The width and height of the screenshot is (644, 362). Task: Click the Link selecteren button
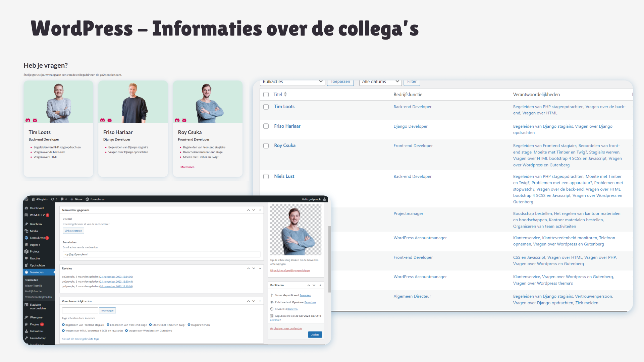[x=73, y=231]
